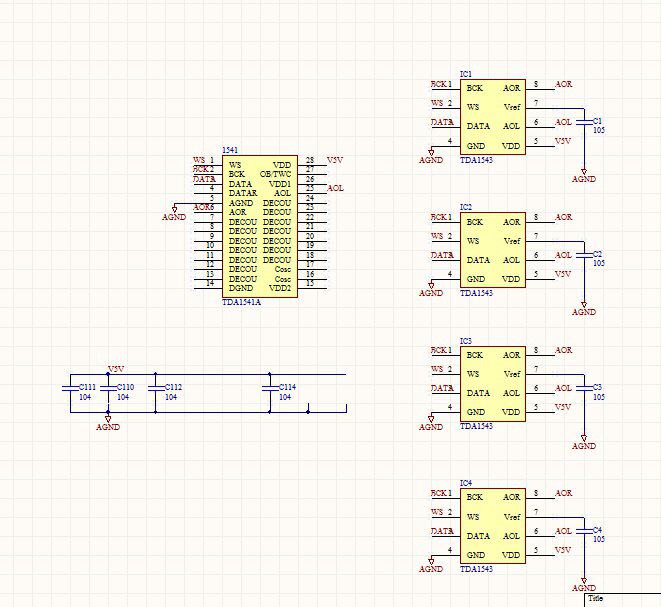Click the C111 designator text

(88, 387)
